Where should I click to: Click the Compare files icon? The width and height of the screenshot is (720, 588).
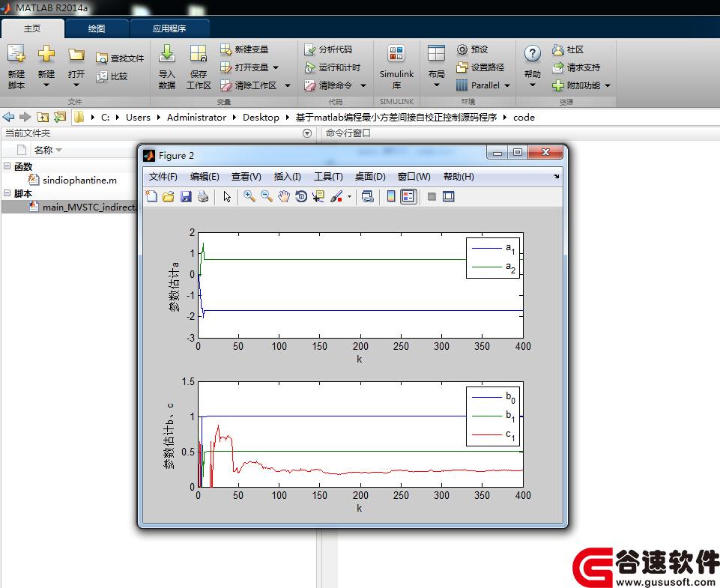(x=101, y=76)
